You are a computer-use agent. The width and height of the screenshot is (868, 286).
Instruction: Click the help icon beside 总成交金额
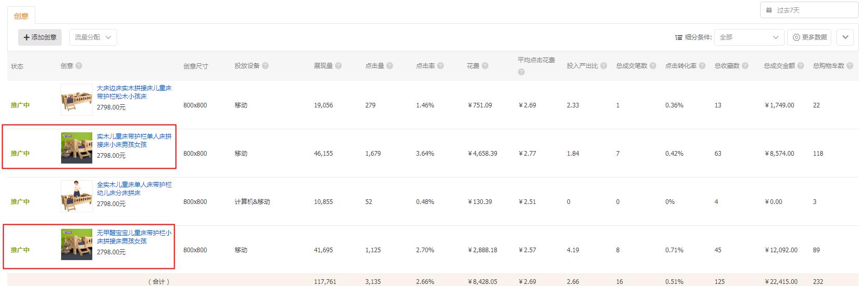(801, 66)
